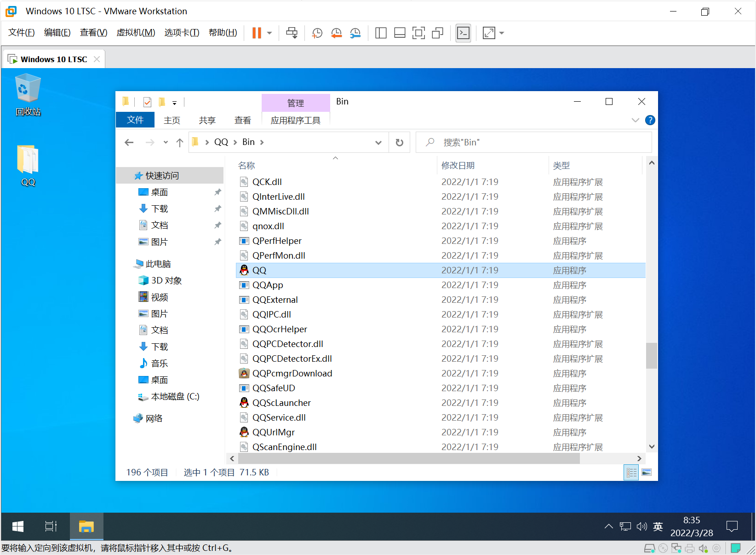
Task: Toggle the properties checkmark in quick access toolbar
Action: click(147, 102)
